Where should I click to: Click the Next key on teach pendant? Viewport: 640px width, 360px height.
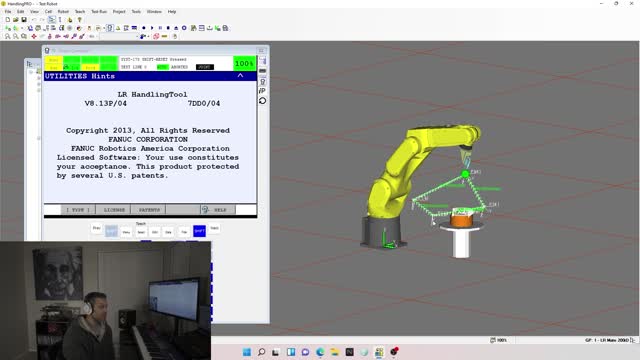point(214,228)
